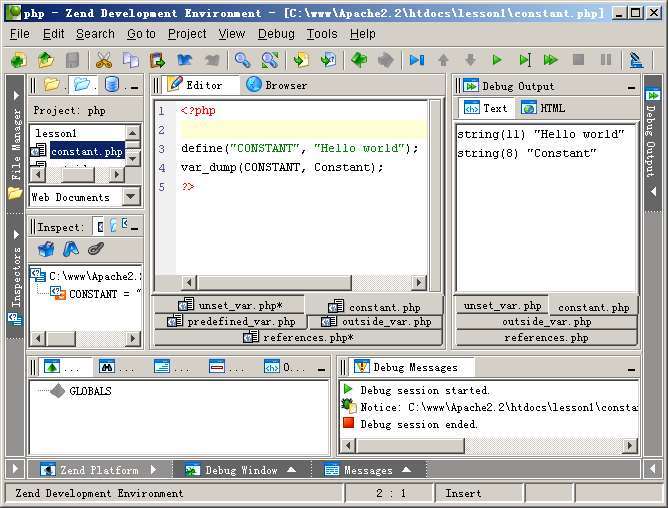Collapse left bottom-bar arrow button
Screen dimensions: 668x508
15,469
